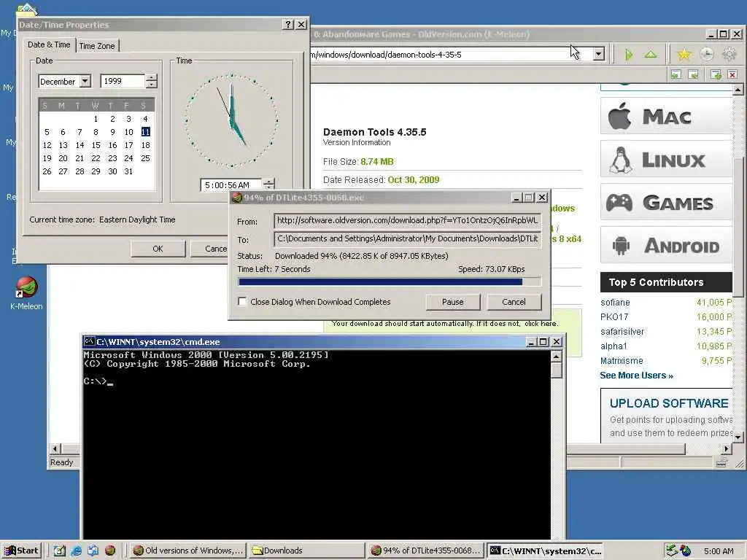Toggle Close Dialog When Download Completes checkbox
The width and height of the screenshot is (747, 560).
click(x=242, y=301)
